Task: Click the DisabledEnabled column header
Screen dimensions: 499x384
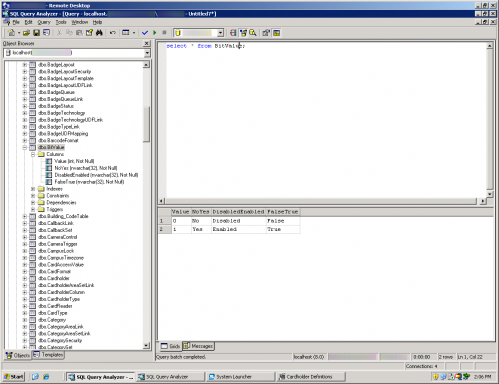Action: click(238, 212)
